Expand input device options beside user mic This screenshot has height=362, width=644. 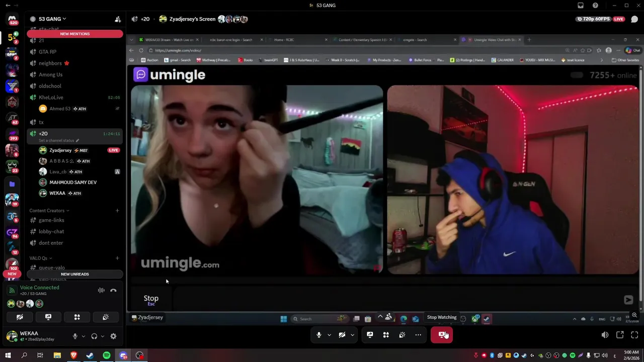click(84, 336)
